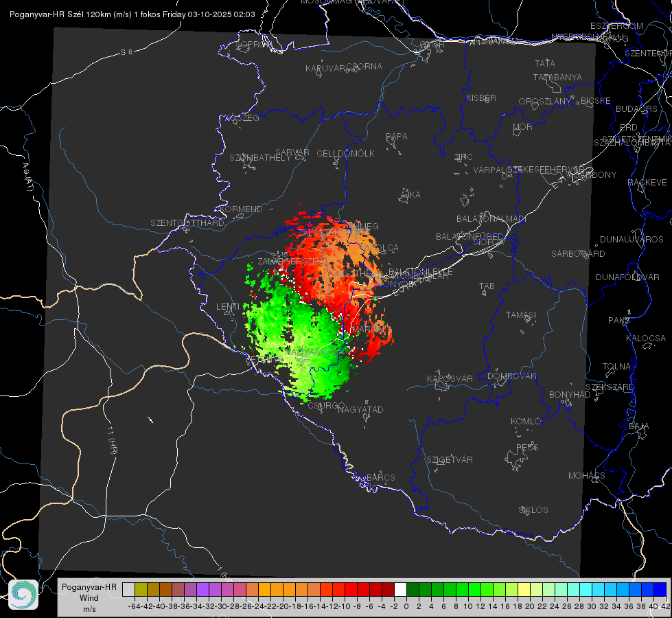Select the LENTI town label
Screen dimensions: 672x618
point(228,307)
